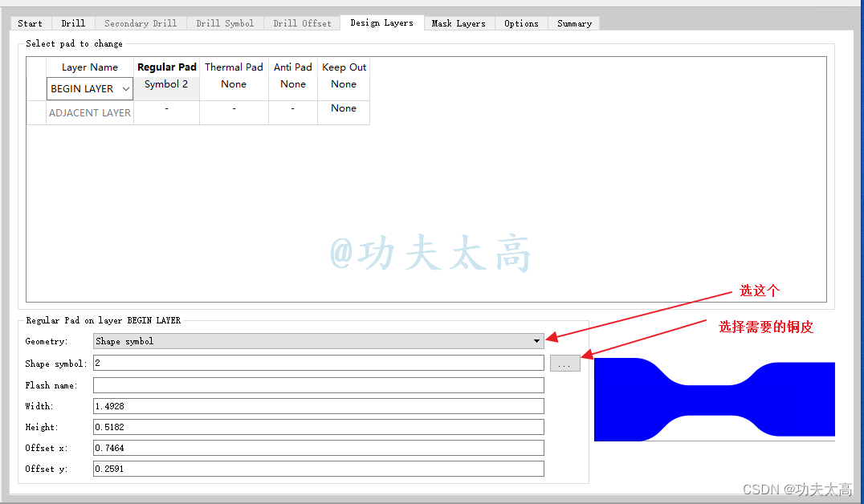Viewport: 864px width, 504px height.
Task: Choose the Anti Pad None cell
Action: click(293, 84)
